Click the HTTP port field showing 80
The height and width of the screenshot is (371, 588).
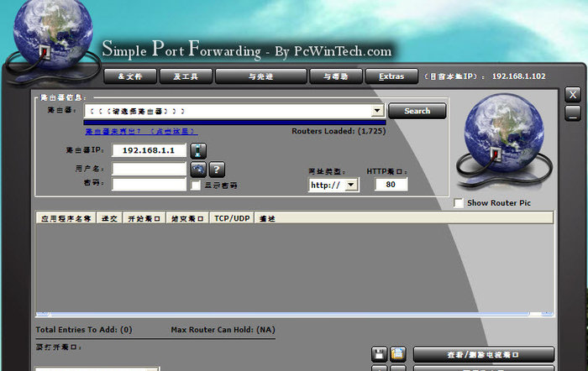coord(391,185)
